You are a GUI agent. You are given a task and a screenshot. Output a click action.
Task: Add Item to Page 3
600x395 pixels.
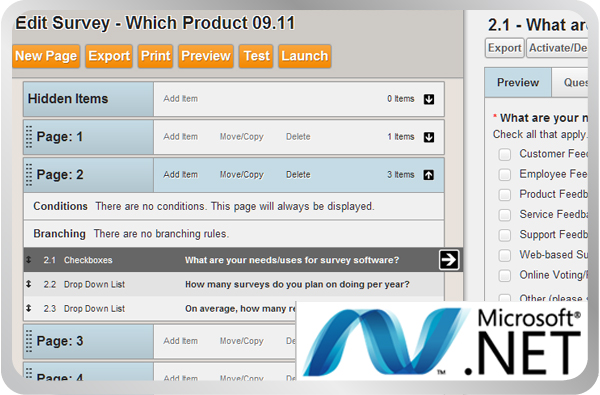pos(181,341)
